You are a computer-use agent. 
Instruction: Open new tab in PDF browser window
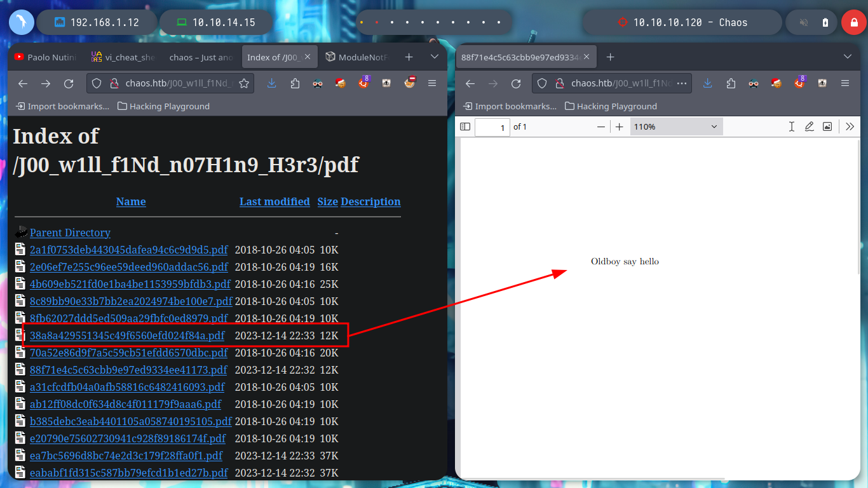610,57
